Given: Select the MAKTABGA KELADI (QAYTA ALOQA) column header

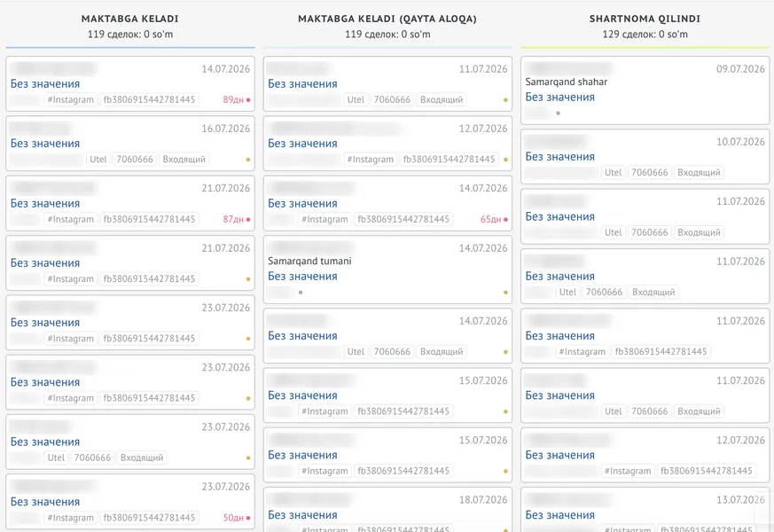Looking at the screenshot, I should pos(387,19).
